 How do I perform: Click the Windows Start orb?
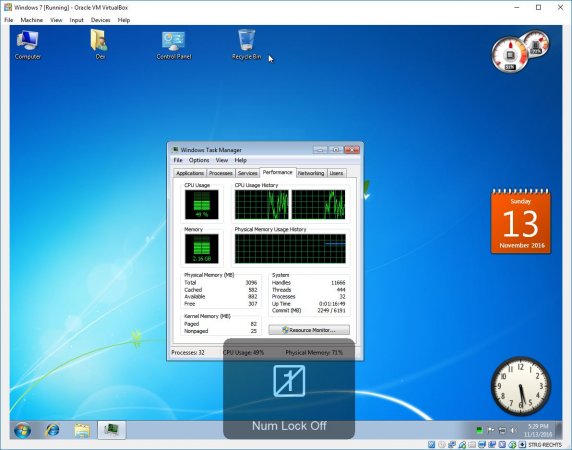coord(22,430)
